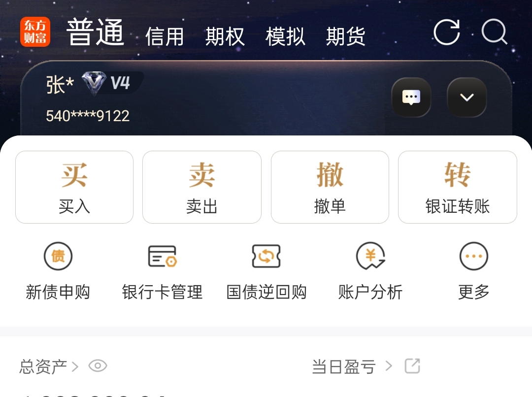This screenshot has height=397, width=532.
Task: Open 账户分析 account analysis
Action: click(370, 272)
